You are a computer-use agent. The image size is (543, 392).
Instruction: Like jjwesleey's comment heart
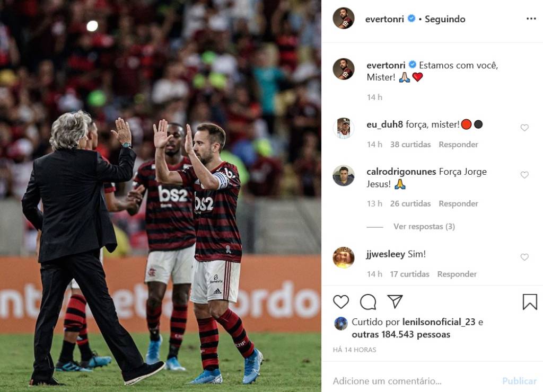coord(524,257)
